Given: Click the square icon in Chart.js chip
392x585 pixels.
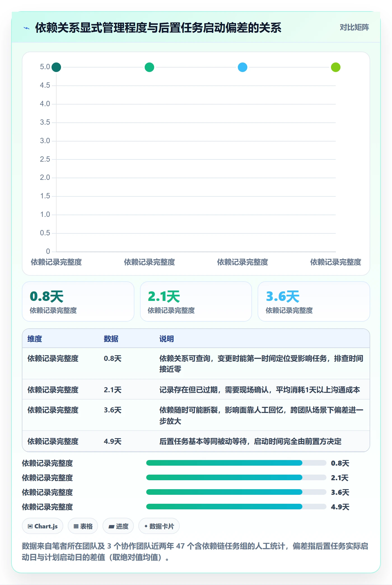Looking at the screenshot, I should [x=30, y=526].
